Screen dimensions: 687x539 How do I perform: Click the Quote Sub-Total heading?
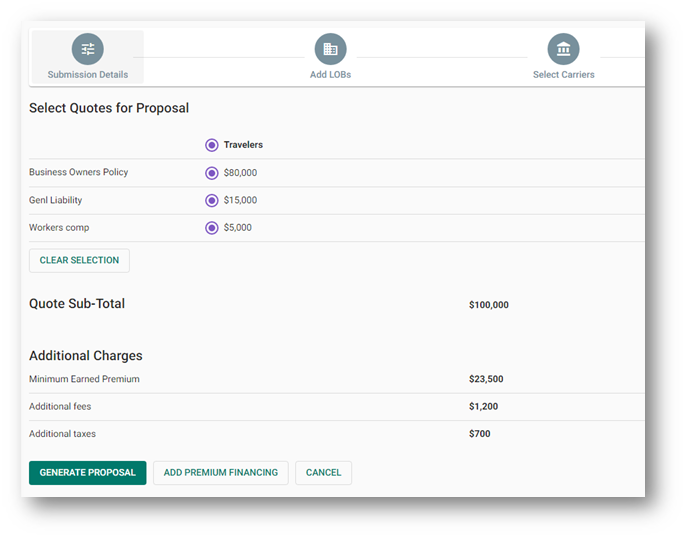tap(77, 303)
